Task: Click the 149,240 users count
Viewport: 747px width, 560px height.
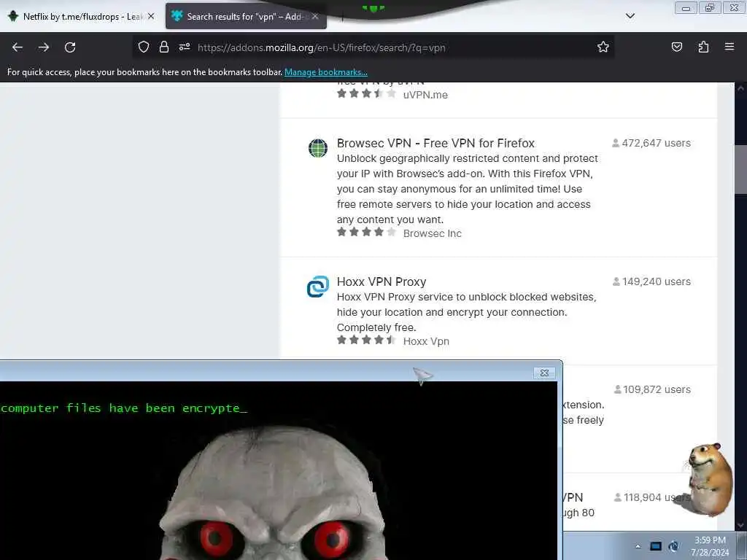Action: point(651,281)
